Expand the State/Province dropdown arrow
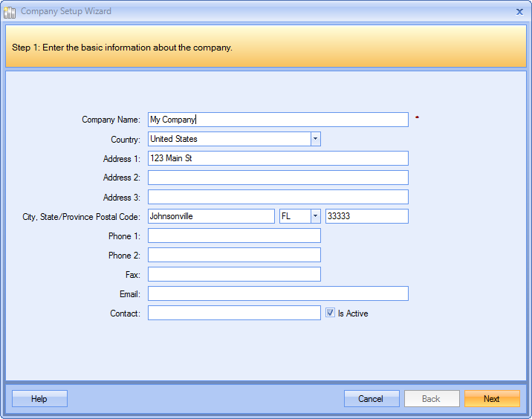Image resolution: width=532 pixels, height=419 pixels. tap(315, 216)
